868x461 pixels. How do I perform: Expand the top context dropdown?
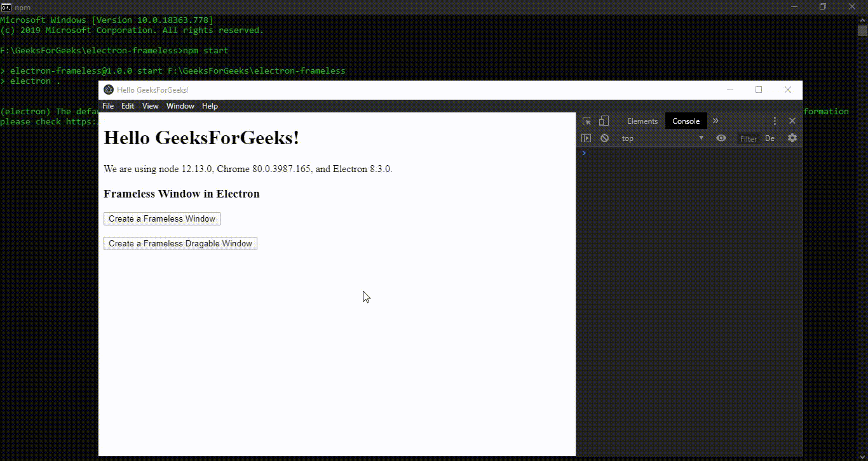coord(663,138)
